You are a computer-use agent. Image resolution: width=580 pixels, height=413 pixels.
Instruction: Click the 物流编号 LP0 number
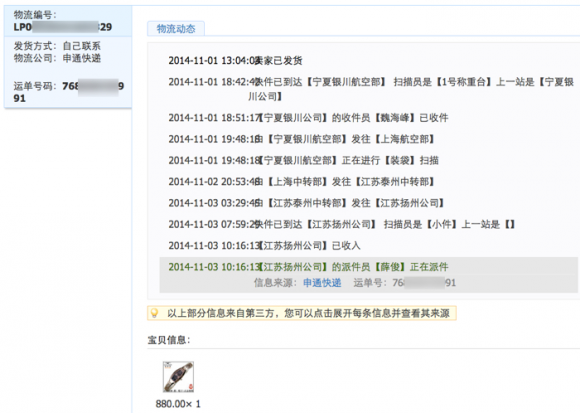click(x=63, y=27)
